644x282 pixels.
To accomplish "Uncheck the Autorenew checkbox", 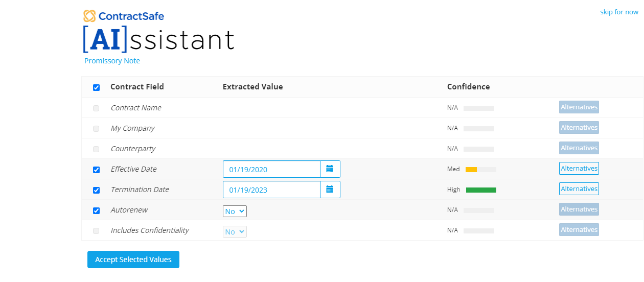I will tap(96, 210).
